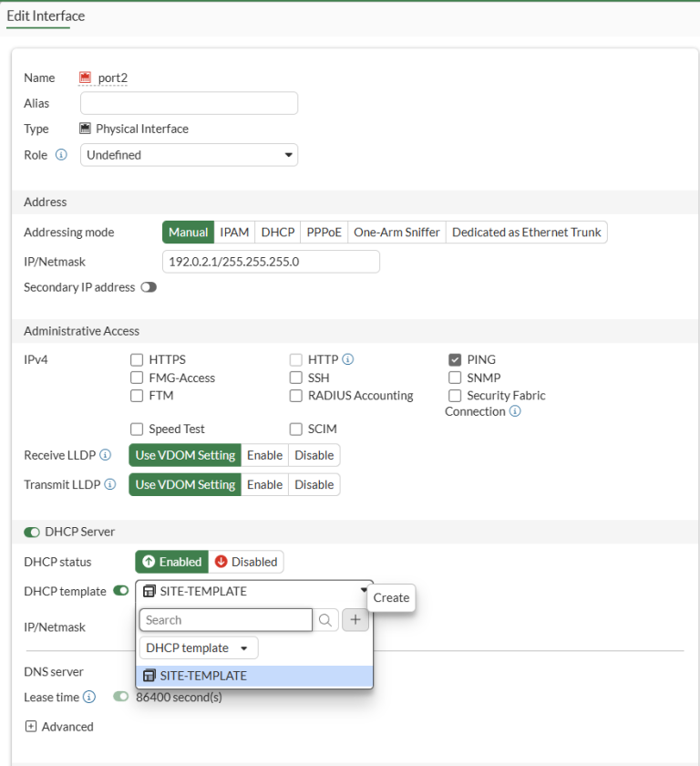Check the RADIUS Accounting checkbox
The width and height of the screenshot is (700, 766).
(x=296, y=395)
